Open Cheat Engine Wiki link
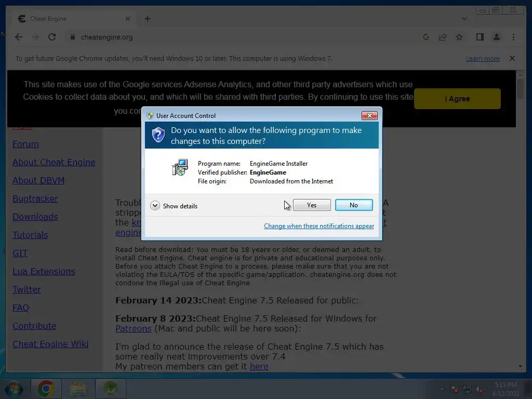 coord(50,344)
